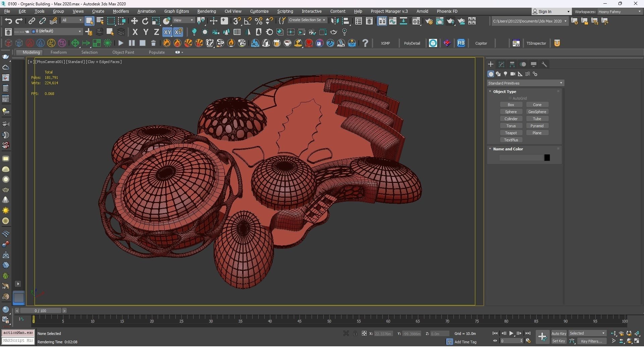Switch to the Freeform ribbon tab

(58, 52)
